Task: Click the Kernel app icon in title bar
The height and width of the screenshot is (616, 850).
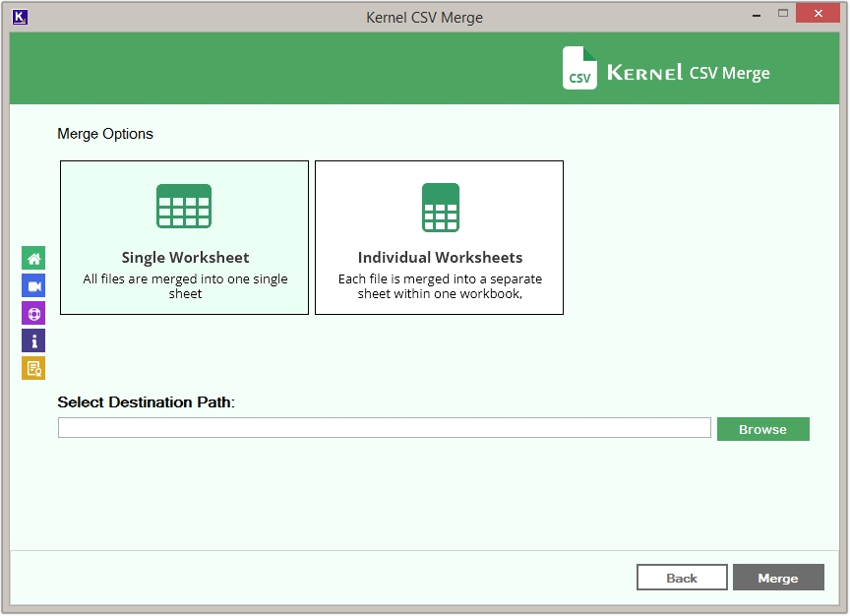Action: (x=20, y=18)
